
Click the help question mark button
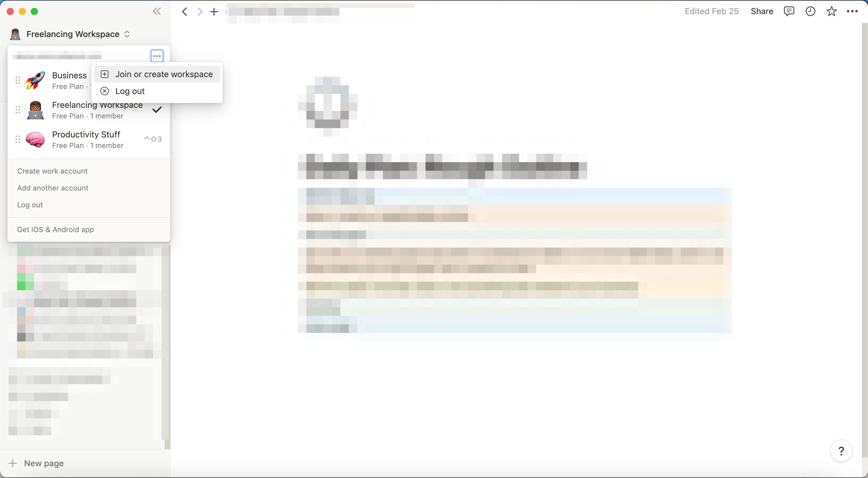pos(841,451)
